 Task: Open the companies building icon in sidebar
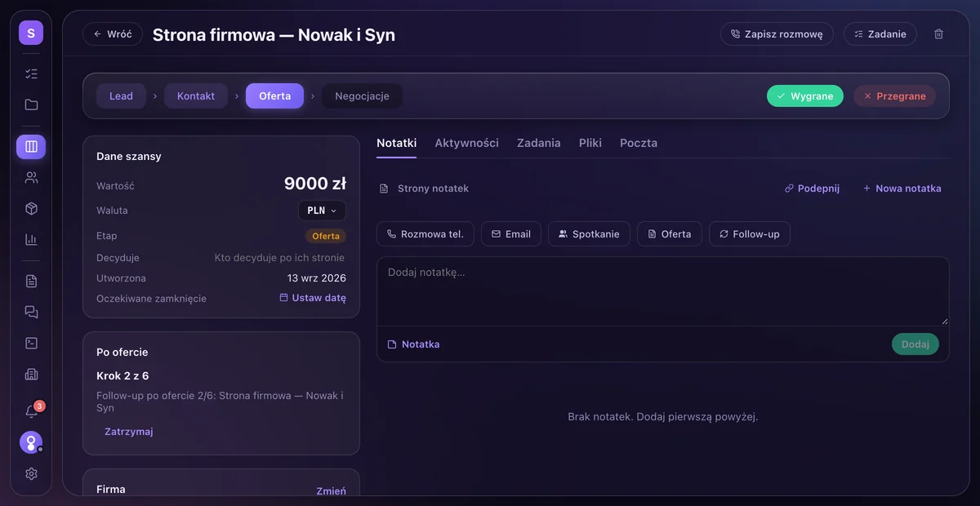31,375
